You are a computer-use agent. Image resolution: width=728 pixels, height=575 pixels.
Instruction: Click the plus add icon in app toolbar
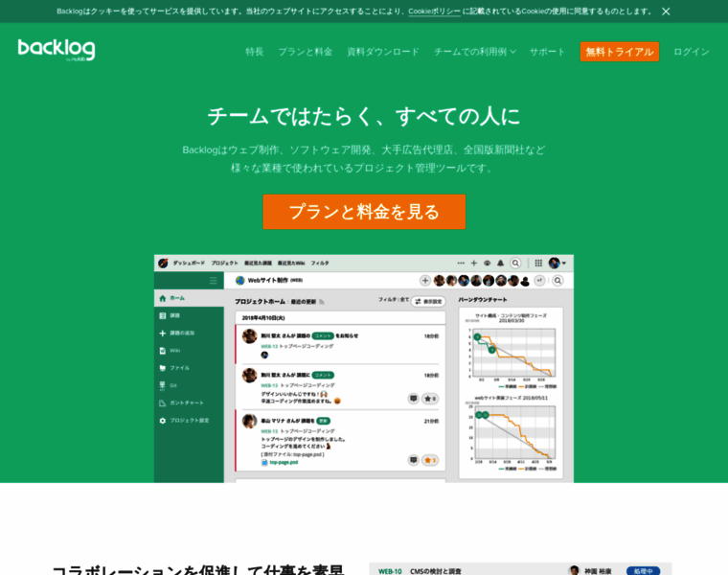point(473,264)
